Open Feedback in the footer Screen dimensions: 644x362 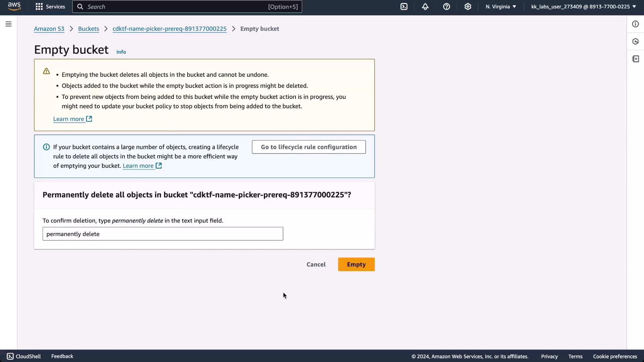coord(62,356)
